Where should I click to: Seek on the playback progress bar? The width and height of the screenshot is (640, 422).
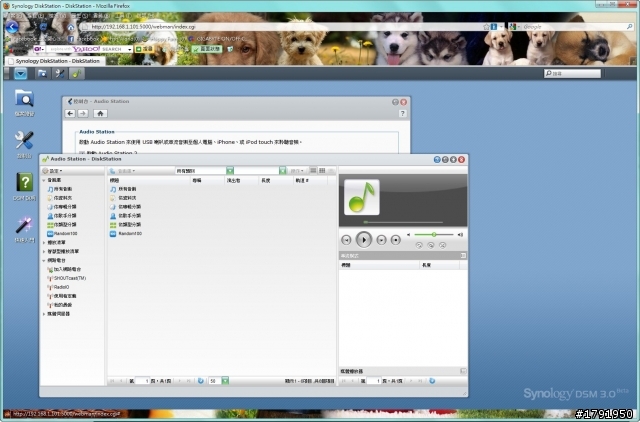click(x=403, y=222)
